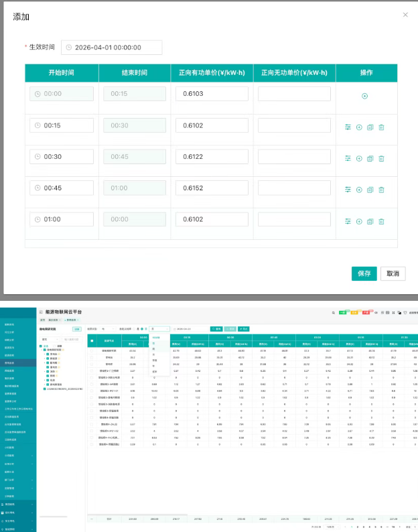Open settings icon for 00:45 row
This screenshot has height=532, width=418.
348,190
